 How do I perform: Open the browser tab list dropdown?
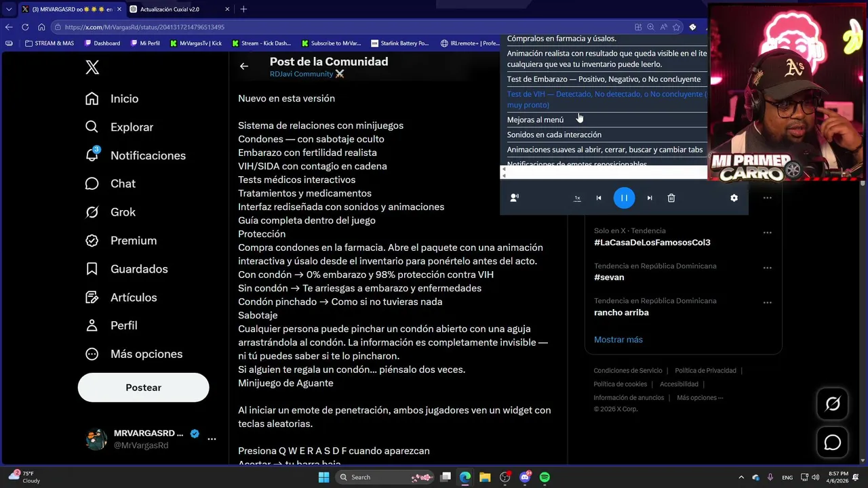(9, 9)
